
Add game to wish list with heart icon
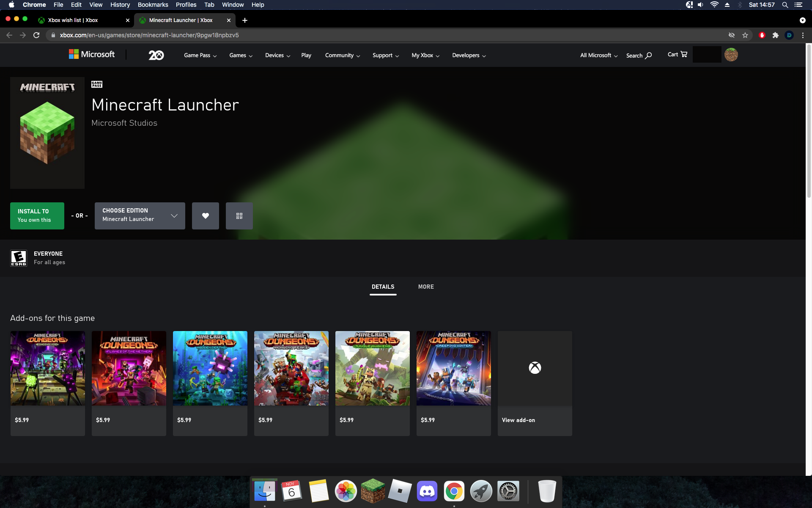coord(205,216)
